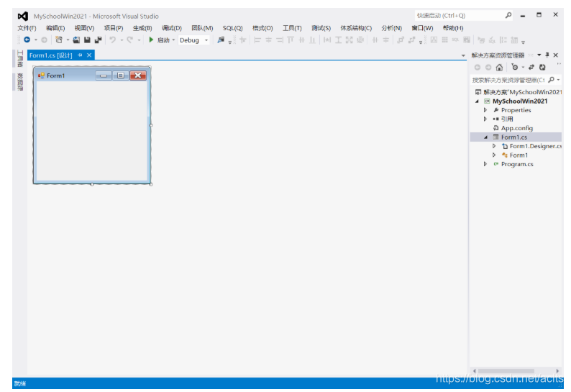Image resolution: width=571 pixels, height=392 pixels.
Task: Click the Navigate Backward toolbar icon
Action: point(27,40)
